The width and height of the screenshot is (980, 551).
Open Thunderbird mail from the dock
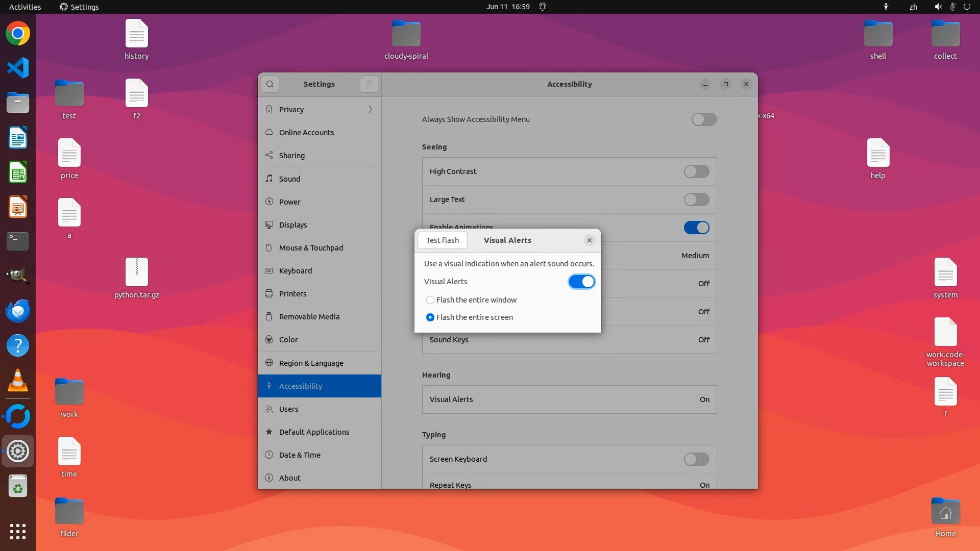tap(18, 311)
